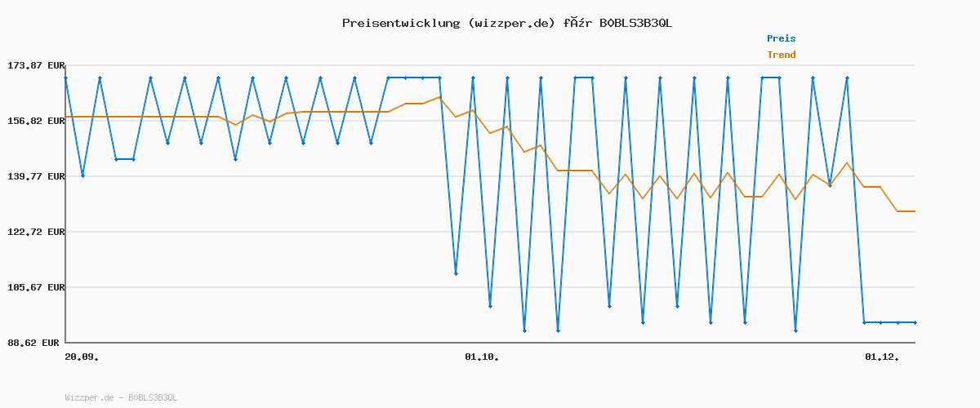Click the 122.72 EUR axis label

click(x=33, y=232)
